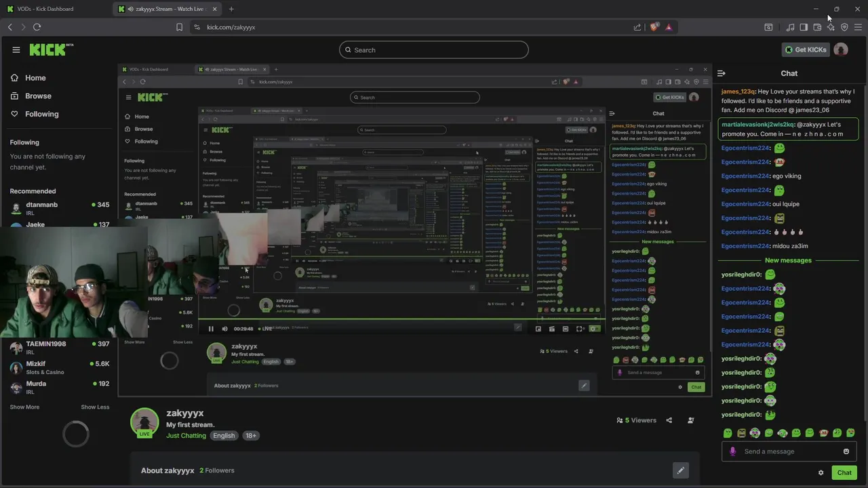
Task: Open the browser playlist music icon
Action: click(790, 27)
